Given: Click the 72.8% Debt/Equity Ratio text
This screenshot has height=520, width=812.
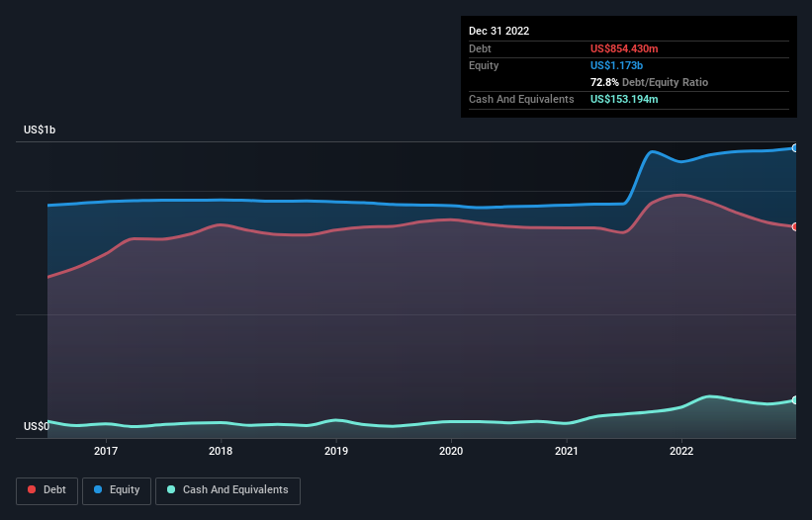Looking at the screenshot, I should (x=649, y=82).
